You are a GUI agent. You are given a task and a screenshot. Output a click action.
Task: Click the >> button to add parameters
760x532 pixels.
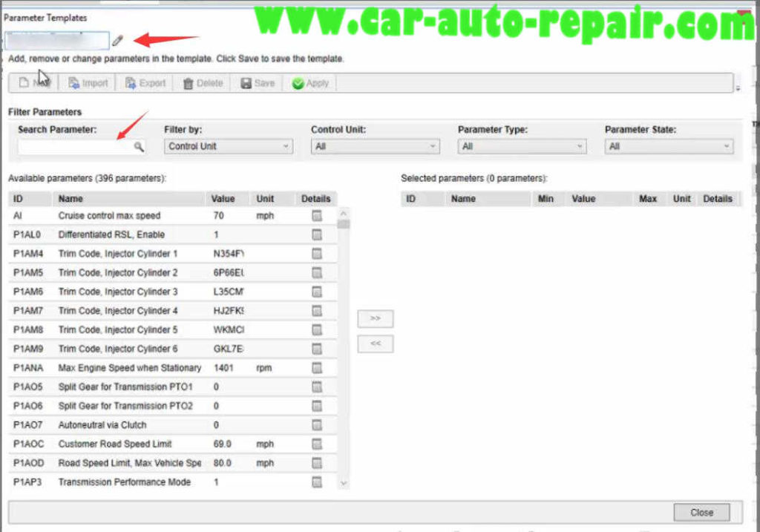[x=375, y=318]
